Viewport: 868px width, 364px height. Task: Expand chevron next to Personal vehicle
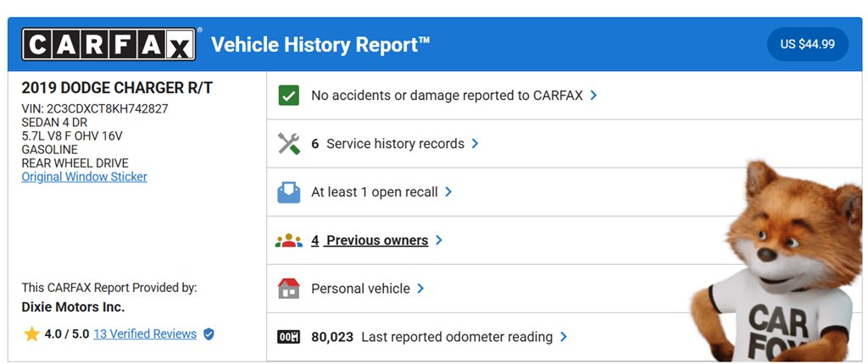pyautogui.click(x=420, y=289)
